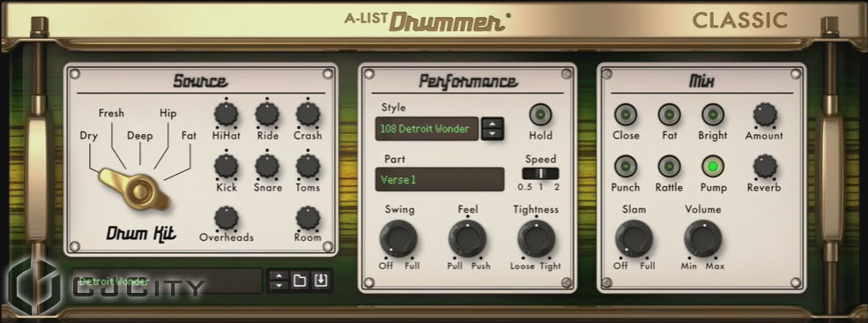Screen dimensions: 868x323
Task: Toggle the Close mix button
Action: [626, 115]
